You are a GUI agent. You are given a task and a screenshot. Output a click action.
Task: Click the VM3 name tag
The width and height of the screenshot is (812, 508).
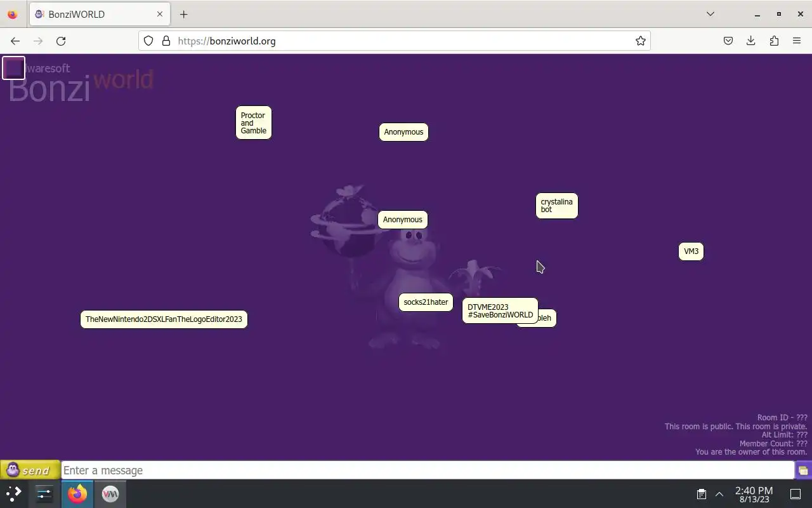(691, 251)
